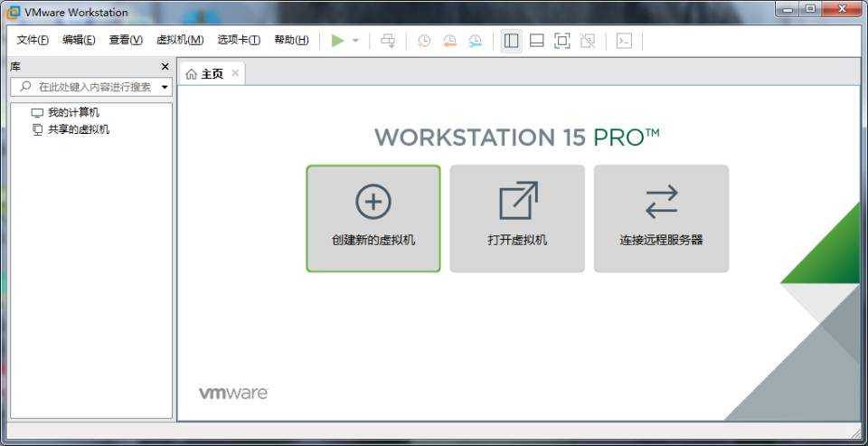Image resolution: width=868 pixels, height=446 pixels.
Task: Maximize the VMware Workstation window
Action: coord(810,9)
